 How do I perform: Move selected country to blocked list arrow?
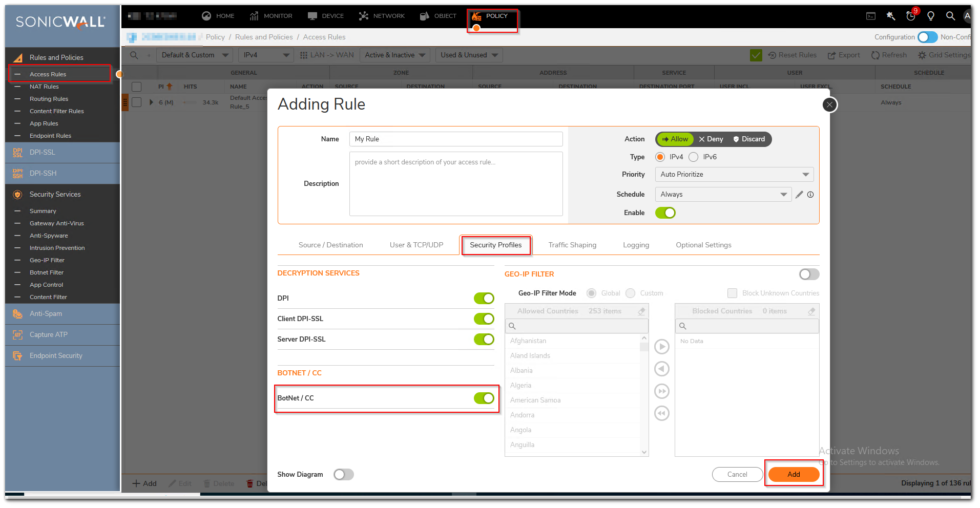pos(662,347)
